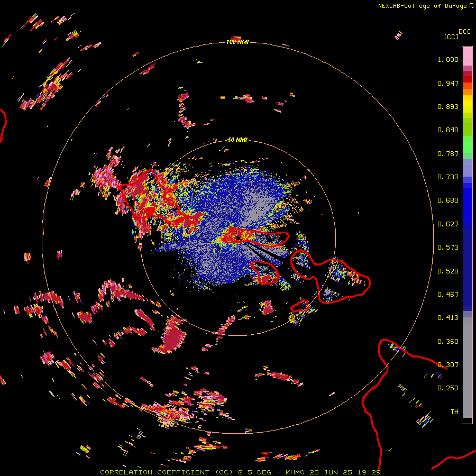Viewport: 476px width, 476px height.
Task: Click the DCC label above the colorbar
Action: (465, 32)
